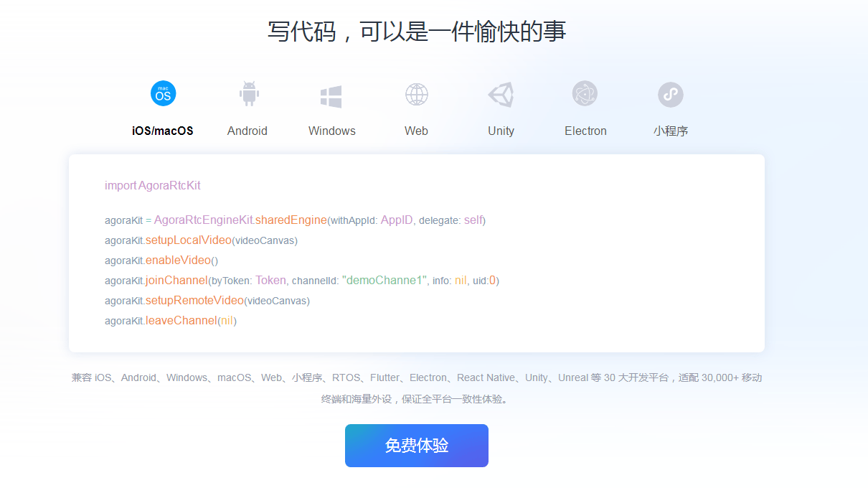Select the Android robot icon
This screenshot has height=488, width=868.
point(249,94)
